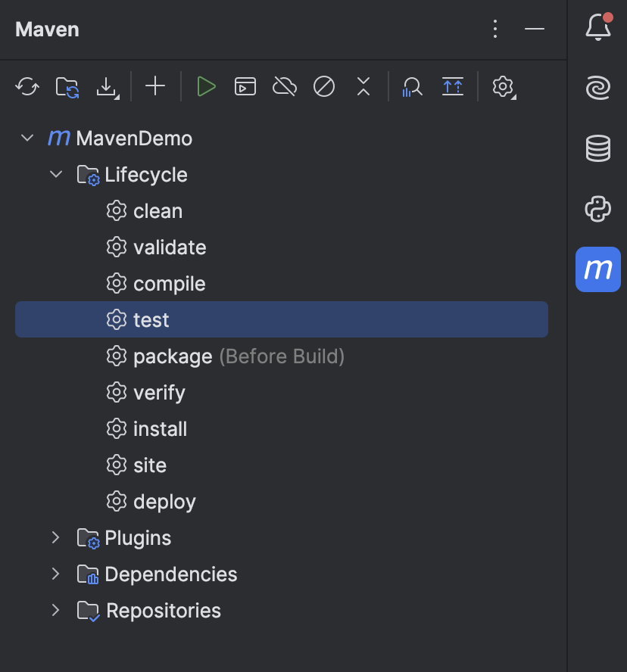Image resolution: width=627 pixels, height=672 pixels.
Task: Open the Database tool window
Action: click(597, 148)
